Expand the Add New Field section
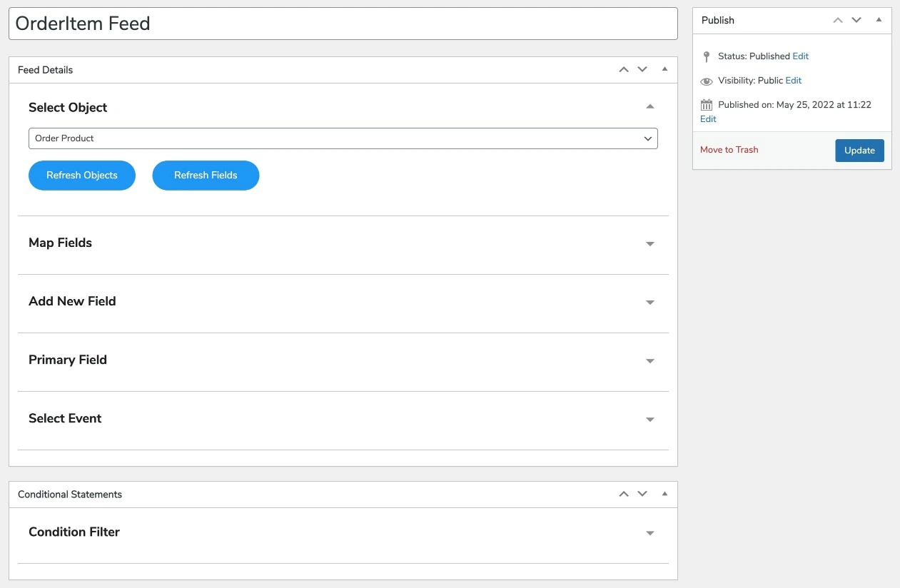Image resolution: width=900 pixels, height=588 pixels. click(649, 303)
